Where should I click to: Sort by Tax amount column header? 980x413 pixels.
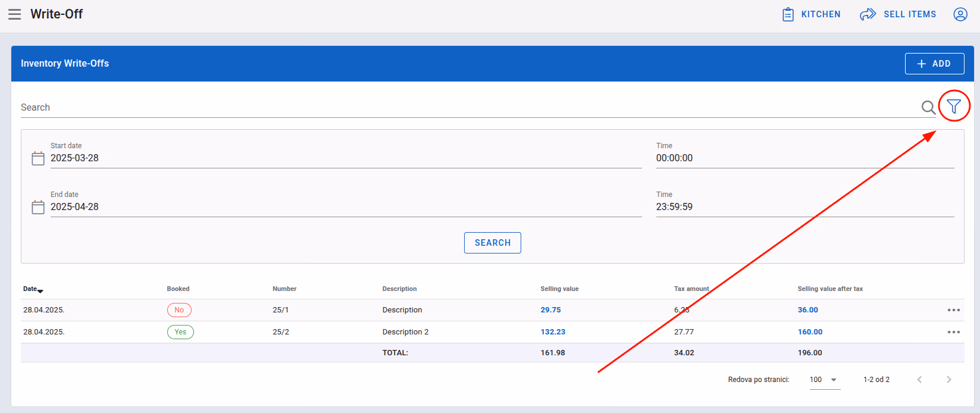click(x=691, y=289)
